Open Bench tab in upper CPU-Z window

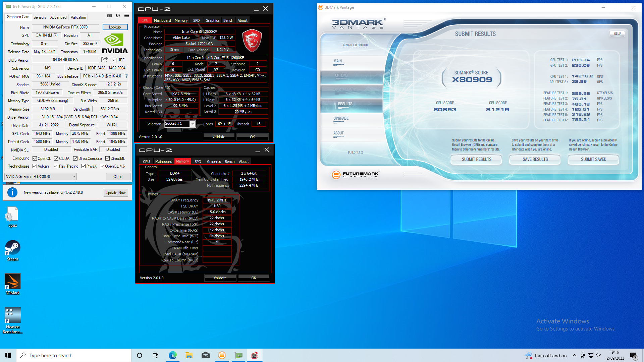228,20
